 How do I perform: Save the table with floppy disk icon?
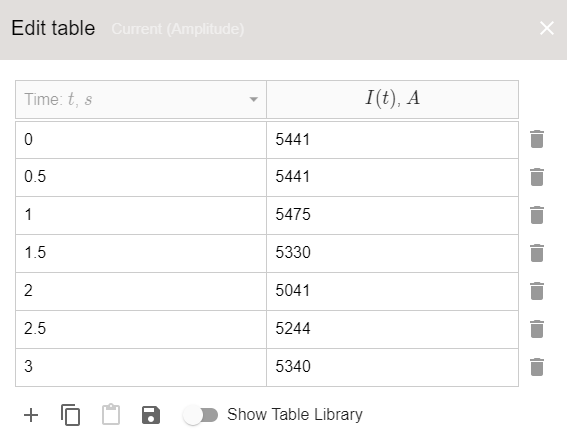151,415
